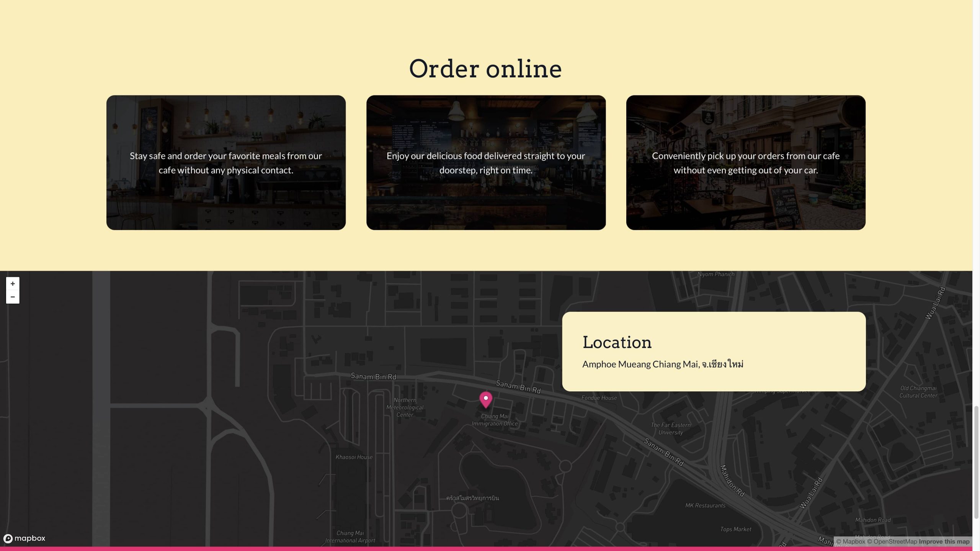Zoom out the map with minus button
This screenshot has width=980, height=551.
13,297
